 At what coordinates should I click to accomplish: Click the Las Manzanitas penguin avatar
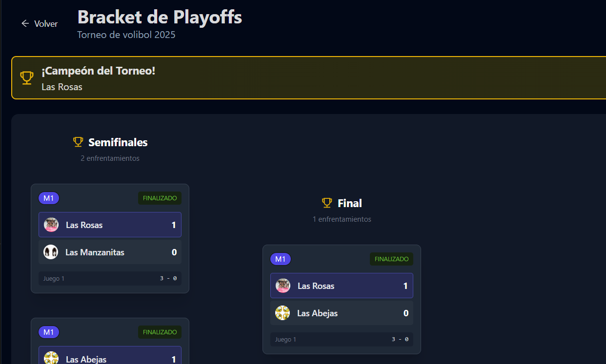pos(51,252)
